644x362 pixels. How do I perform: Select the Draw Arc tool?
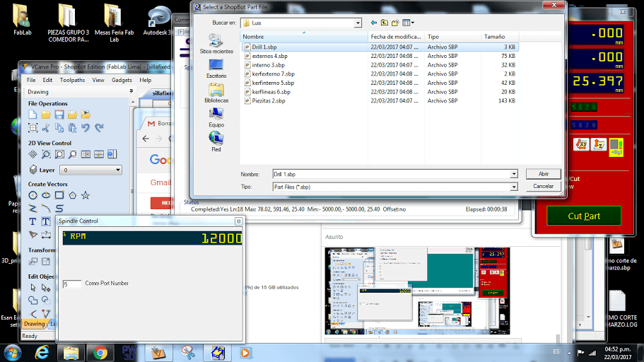(x=46, y=209)
